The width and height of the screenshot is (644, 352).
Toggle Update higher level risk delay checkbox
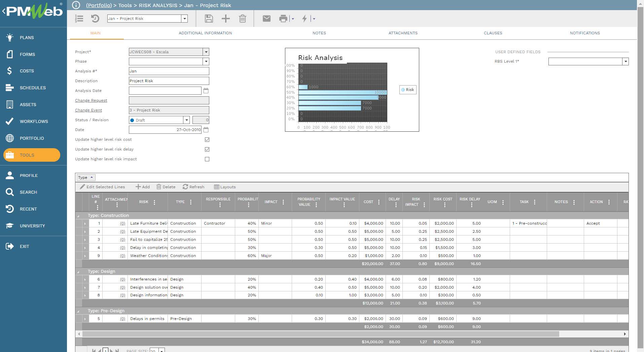pos(207,149)
